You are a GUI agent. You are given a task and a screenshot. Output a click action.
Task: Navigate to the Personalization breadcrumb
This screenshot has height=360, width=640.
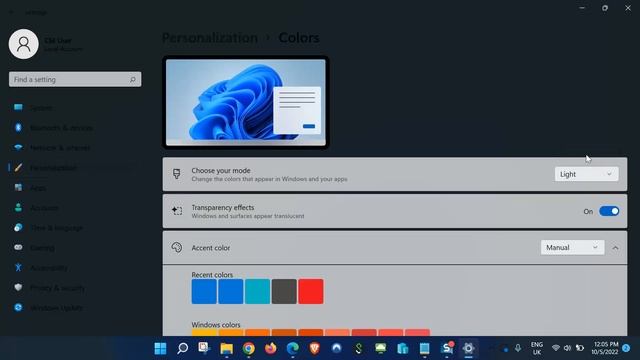(x=210, y=38)
